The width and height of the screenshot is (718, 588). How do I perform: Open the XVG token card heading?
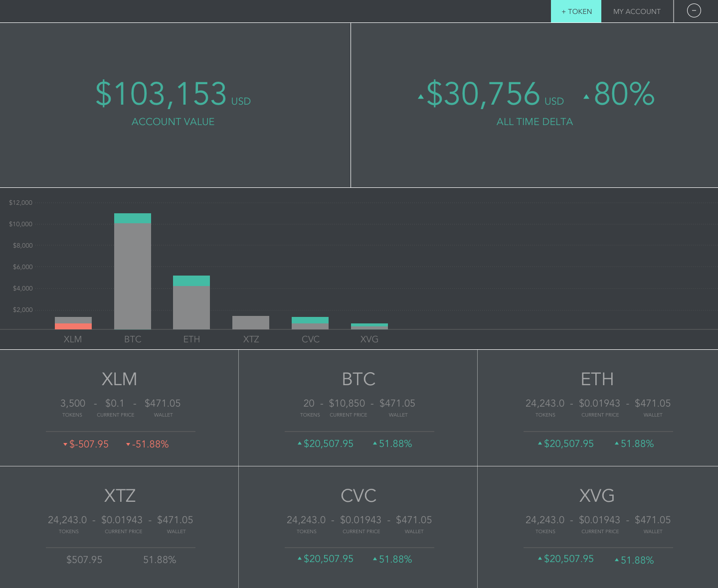(x=597, y=496)
